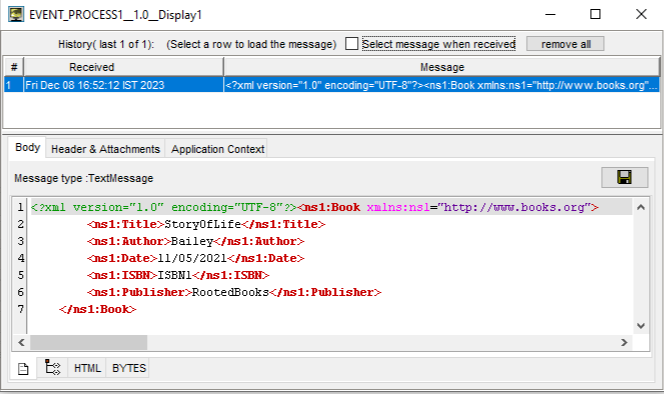The image size is (664, 394).
Task: Click the save message floppy disk icon
Action: pos(625,177)
